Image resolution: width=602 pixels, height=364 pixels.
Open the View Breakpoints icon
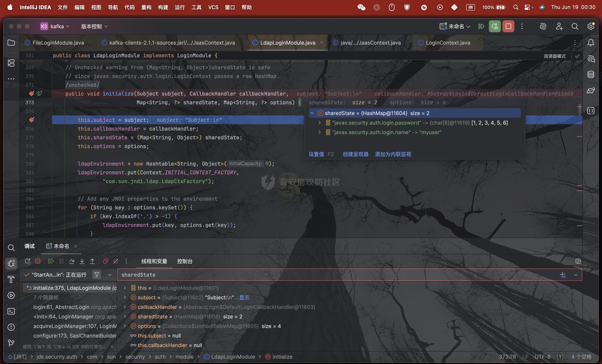tap(105, 261)
